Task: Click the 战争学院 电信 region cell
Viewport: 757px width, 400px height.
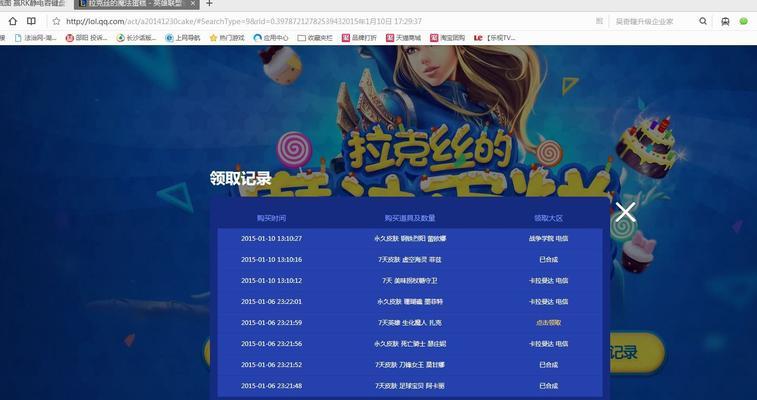Action: coord(548,238)
